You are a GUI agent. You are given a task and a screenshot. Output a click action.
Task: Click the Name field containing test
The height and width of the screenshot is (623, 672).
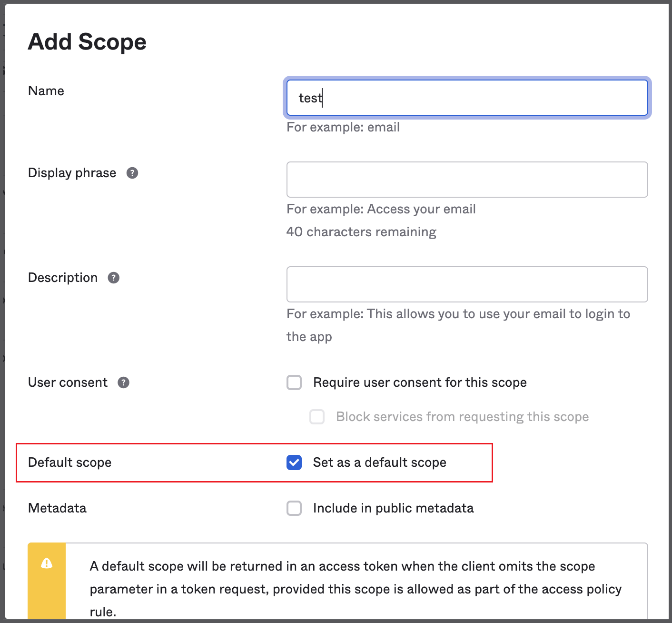tap(466, 98)
